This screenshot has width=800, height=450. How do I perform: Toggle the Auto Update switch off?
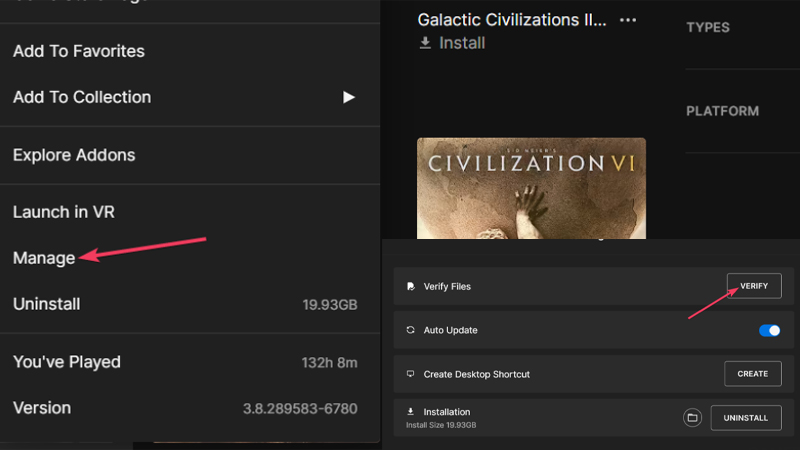pos(769,331)
